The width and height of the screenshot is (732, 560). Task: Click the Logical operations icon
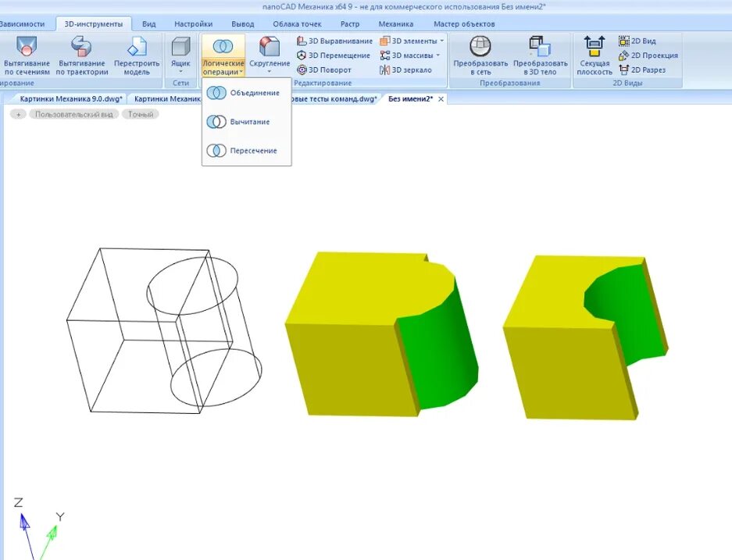[223, 46]
